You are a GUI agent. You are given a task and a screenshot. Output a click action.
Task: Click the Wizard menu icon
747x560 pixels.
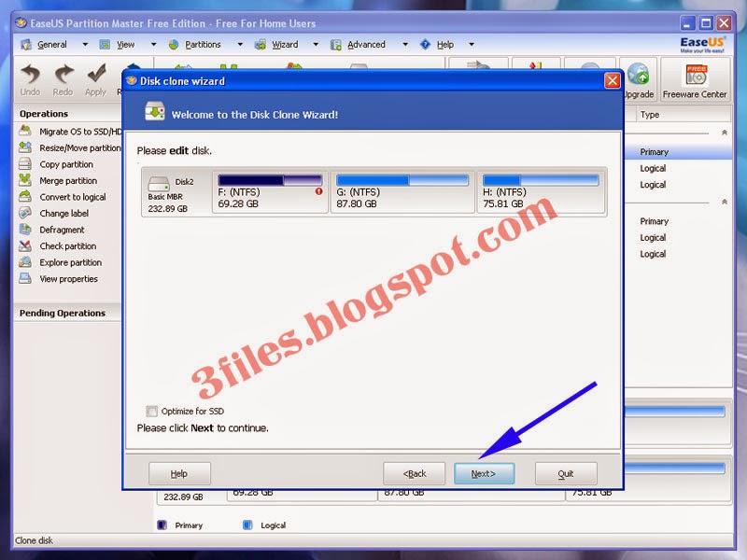(x=261, y=45)
